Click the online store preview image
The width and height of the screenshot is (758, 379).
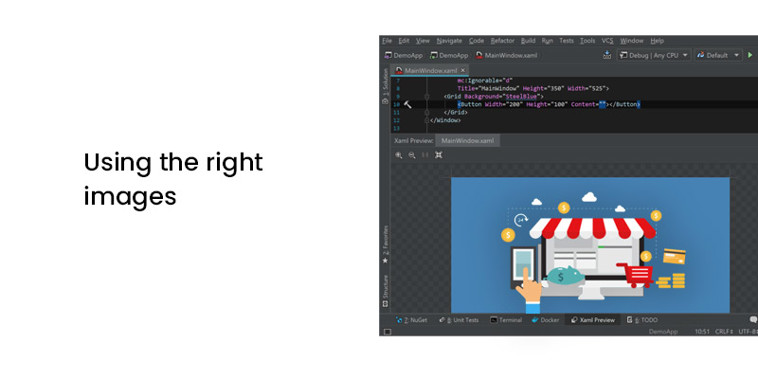point(590,246)
